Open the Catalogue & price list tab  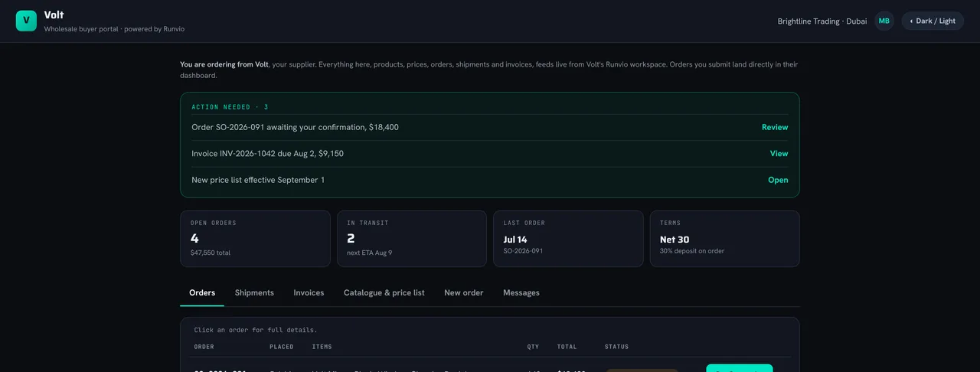384,292
